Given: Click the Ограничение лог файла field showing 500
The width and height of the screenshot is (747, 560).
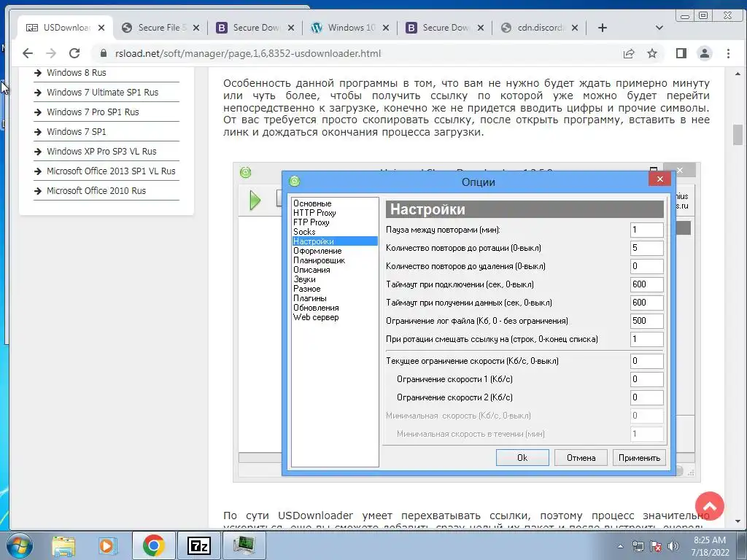Looking at the screenshot, I should point(646,321).
